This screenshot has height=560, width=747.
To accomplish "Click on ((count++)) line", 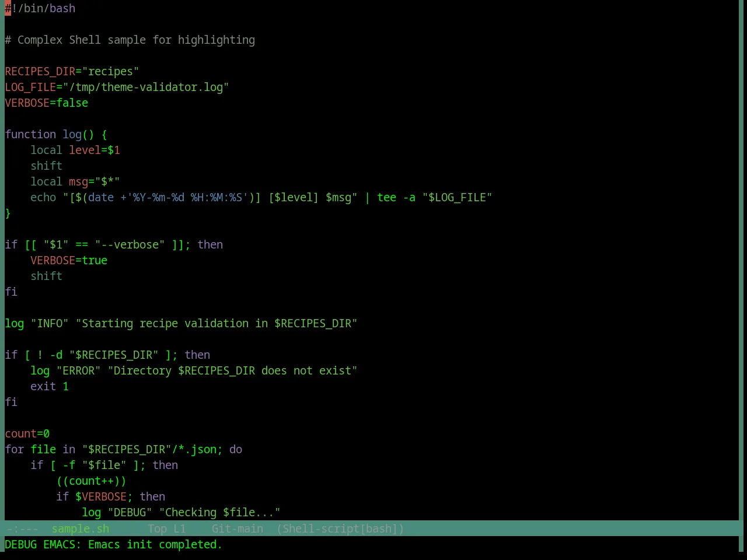I will (x=92, y=481).
